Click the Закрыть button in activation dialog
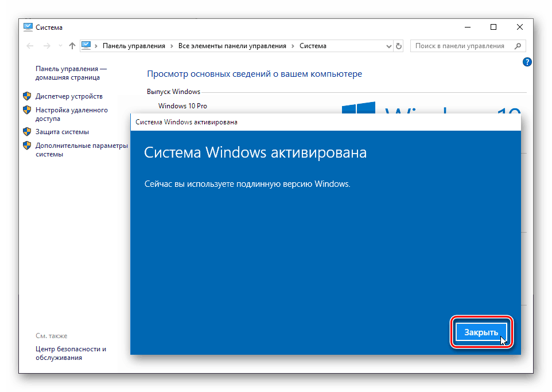This screenshot has width=552, height=392. point(481,332)
